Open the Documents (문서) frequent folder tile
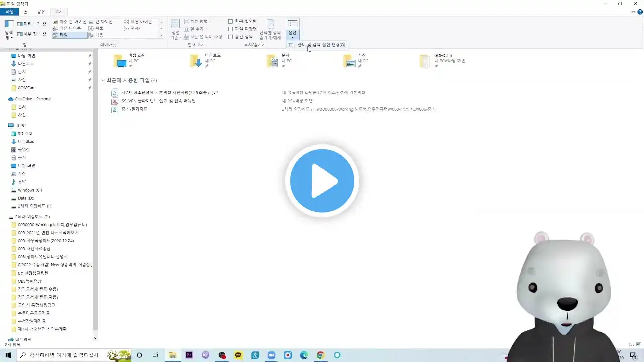The height and width of the screenshot is (362, 644). (x=279, y=60)
